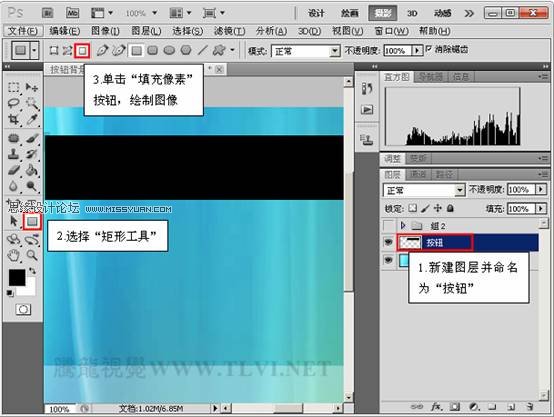Choose Rounded Rectangle shape in options bar
Screen dimensions: 554x417
coord(153,51)
